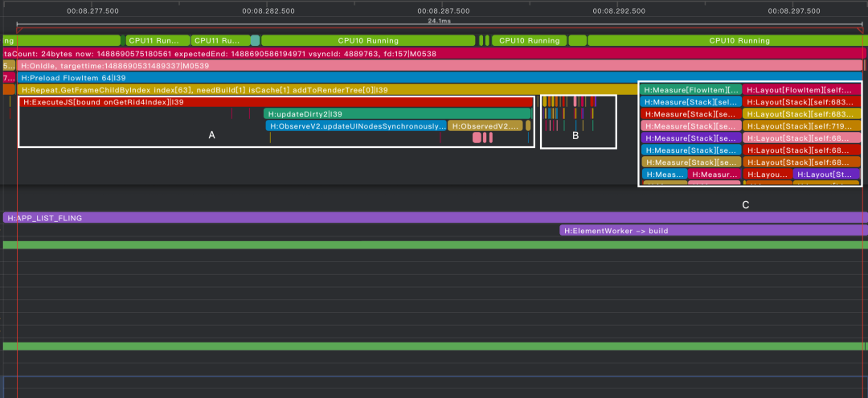Select the widest pink slice under H:ObservedV2
The height and width of the screenshot is (398, 868).
pos(477,137)
